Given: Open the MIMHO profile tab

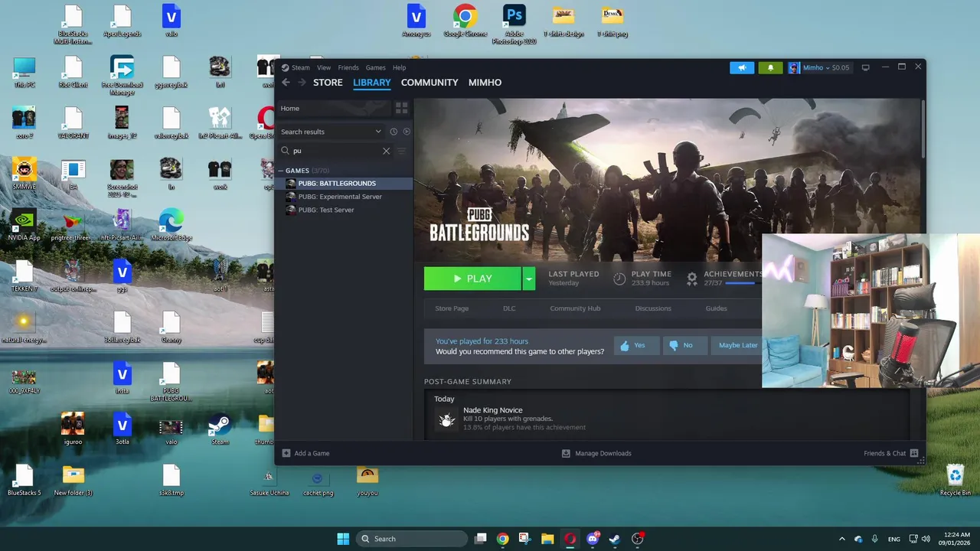Looking at the screenshot, I should pos(485,83).
